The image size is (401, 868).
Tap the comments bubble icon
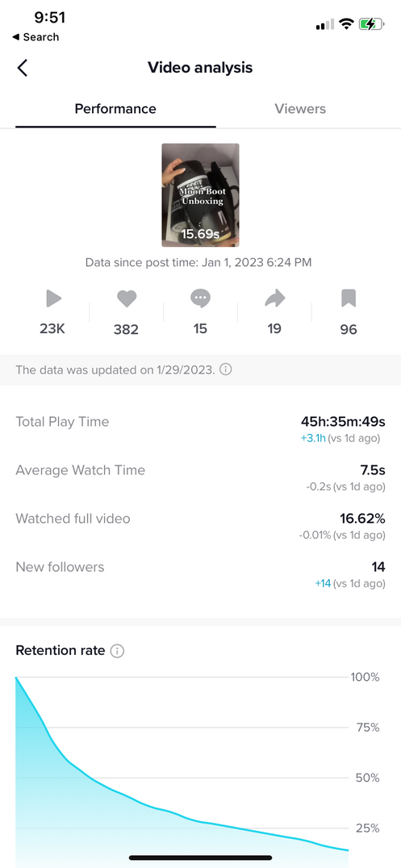pyautogui.click(x=200, y=299)
